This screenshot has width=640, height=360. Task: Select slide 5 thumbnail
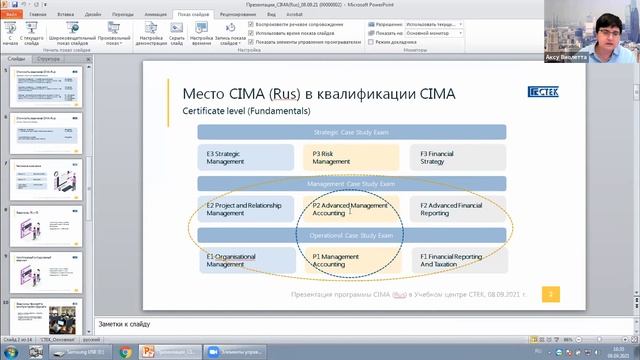click(46, 87)
